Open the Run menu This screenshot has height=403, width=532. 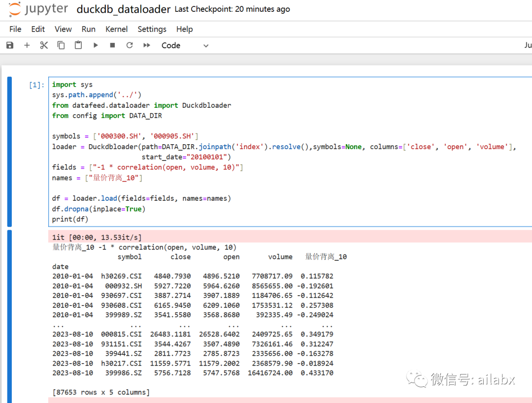[x=89, y=29]
